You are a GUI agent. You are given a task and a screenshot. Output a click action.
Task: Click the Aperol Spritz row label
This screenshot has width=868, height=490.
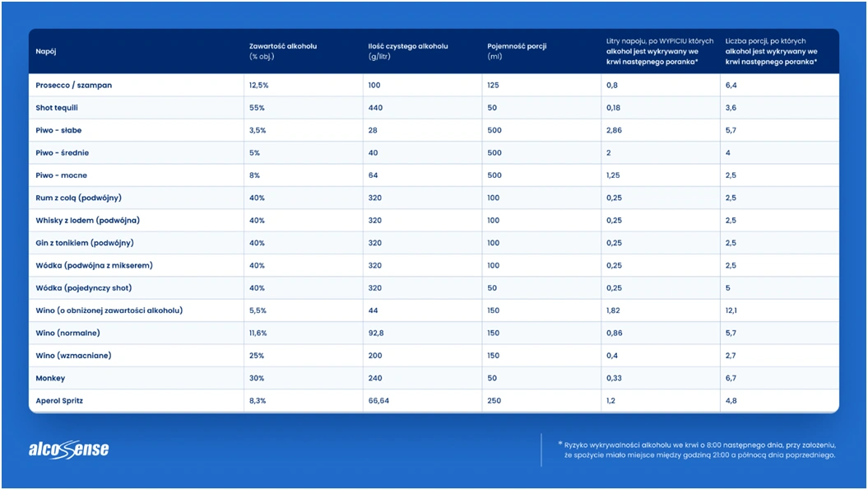click(x=59, y=401)
